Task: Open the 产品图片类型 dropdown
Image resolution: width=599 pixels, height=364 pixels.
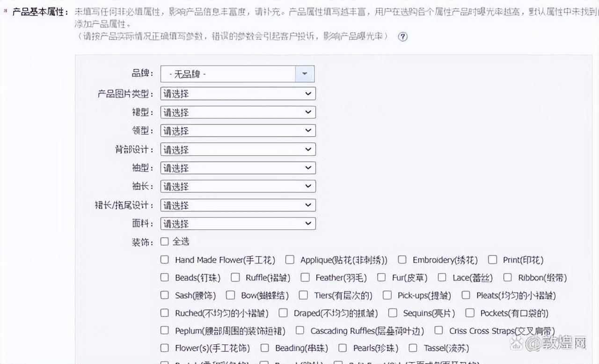Action: [x=238, y=94]
